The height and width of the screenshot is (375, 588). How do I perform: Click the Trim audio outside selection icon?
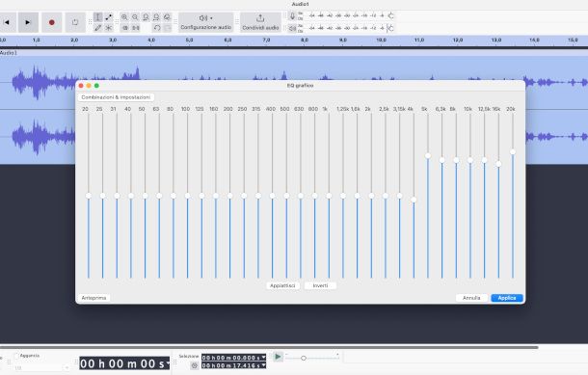[125, 28]
